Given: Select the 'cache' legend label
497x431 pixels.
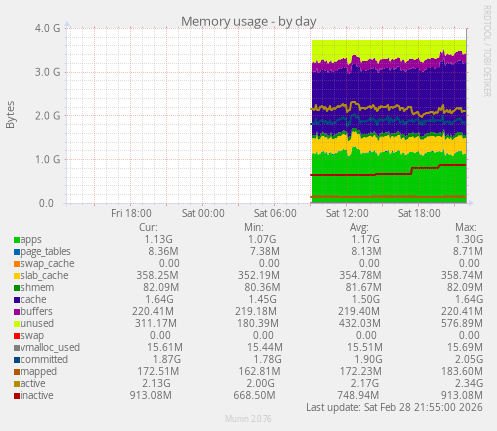Looking at the screenshot, I should (33, 299).
